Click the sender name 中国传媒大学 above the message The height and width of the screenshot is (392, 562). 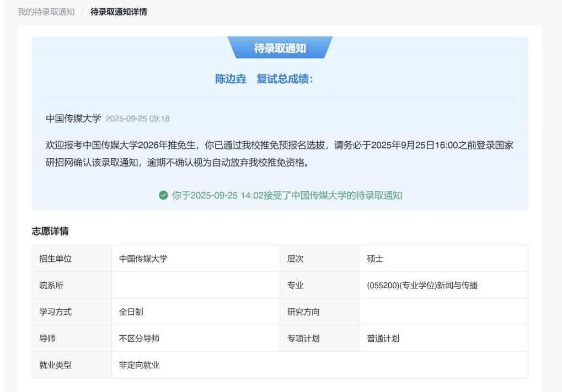[73, 119]
